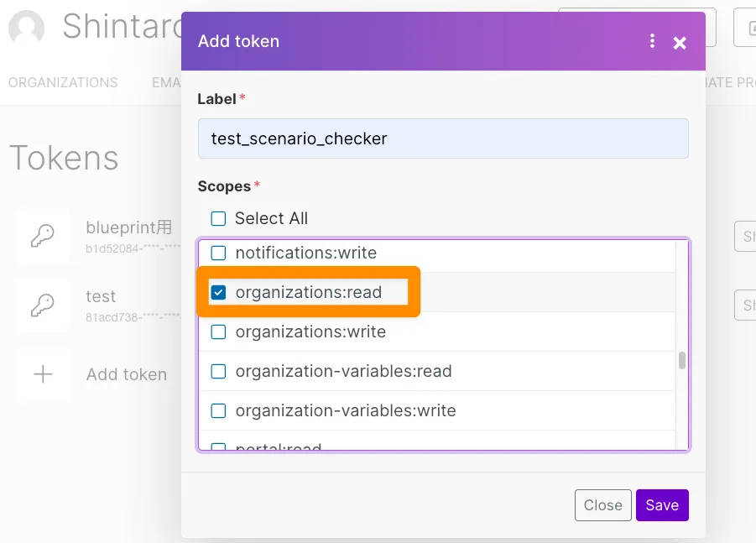Uncheck the organizations:read scope
Viewport: 756px width, 543px height.
tap(218, 292)
